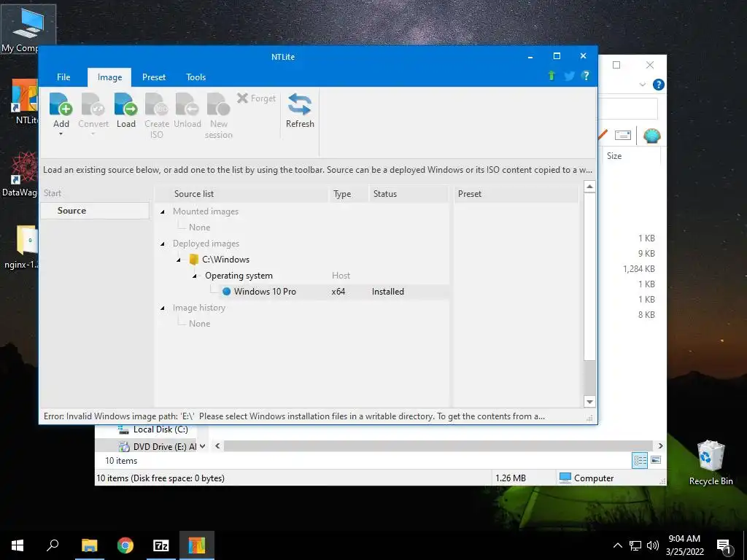
Task: Click the NTLite taskbar icon
Action: tap(197, 545)
